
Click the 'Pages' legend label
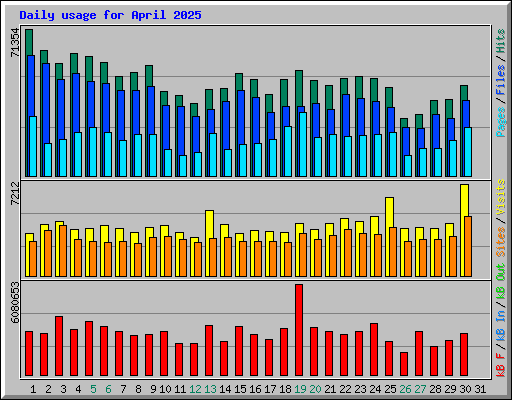(501, 122)
